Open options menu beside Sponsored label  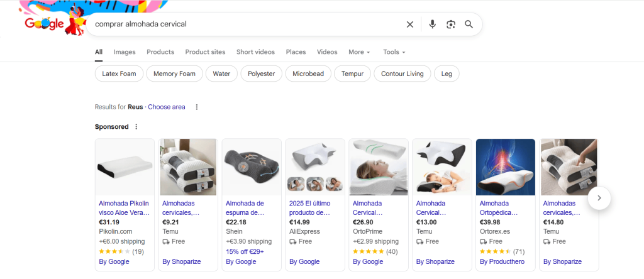(136, 126)
